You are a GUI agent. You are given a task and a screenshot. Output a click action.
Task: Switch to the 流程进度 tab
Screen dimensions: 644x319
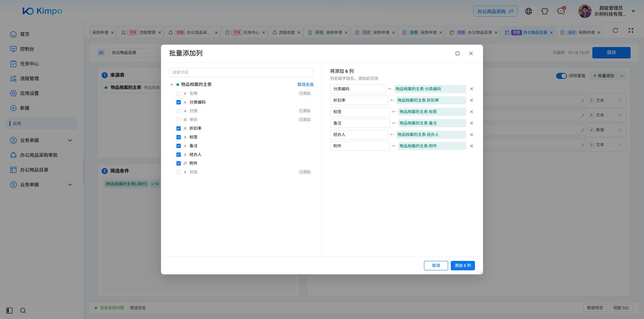286,33
